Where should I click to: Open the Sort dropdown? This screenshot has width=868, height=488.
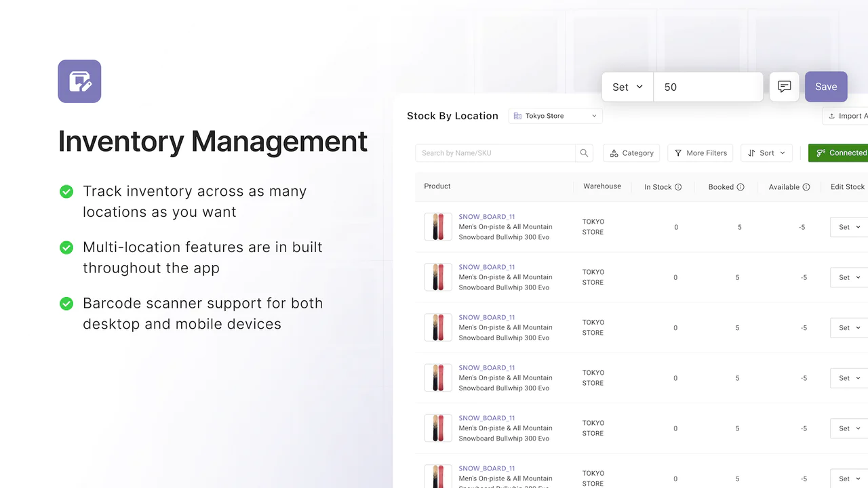point(766,153)
